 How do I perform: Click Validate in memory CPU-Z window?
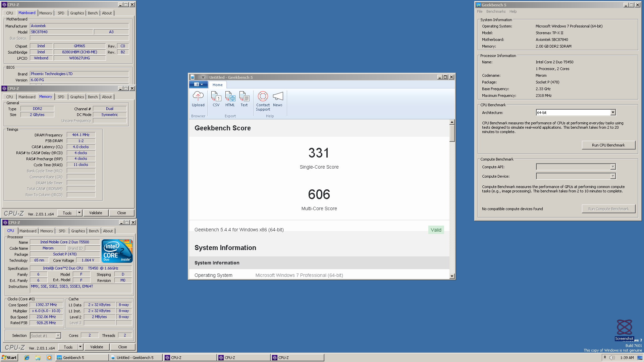click(x=96, y=213)
